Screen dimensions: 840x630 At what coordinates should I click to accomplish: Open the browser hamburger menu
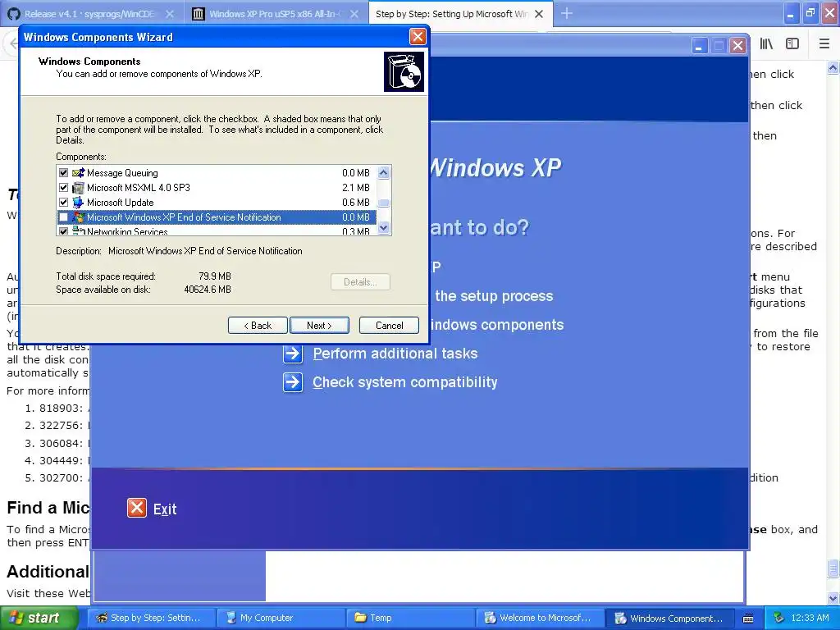click(x=824, y=44)
